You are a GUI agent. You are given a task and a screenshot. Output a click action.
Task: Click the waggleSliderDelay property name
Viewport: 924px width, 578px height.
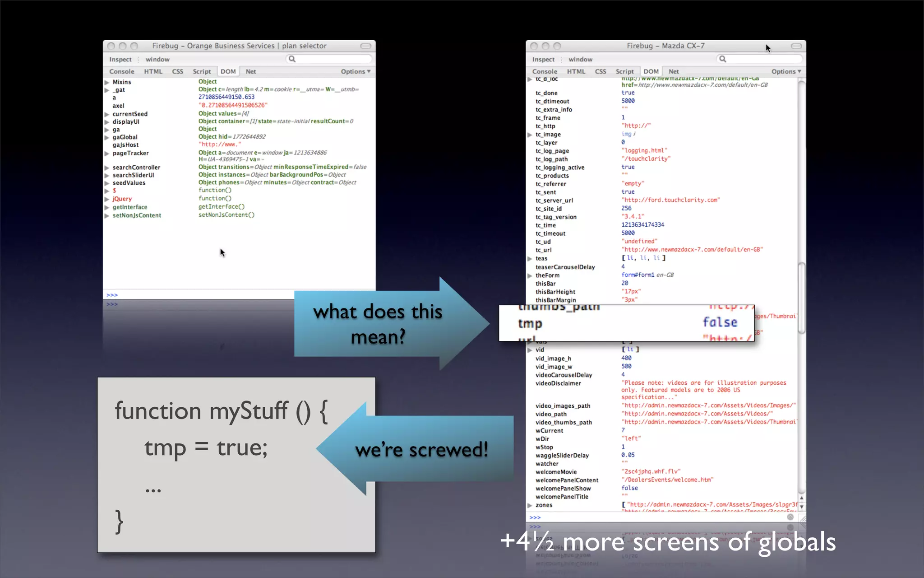pos(562,456)
